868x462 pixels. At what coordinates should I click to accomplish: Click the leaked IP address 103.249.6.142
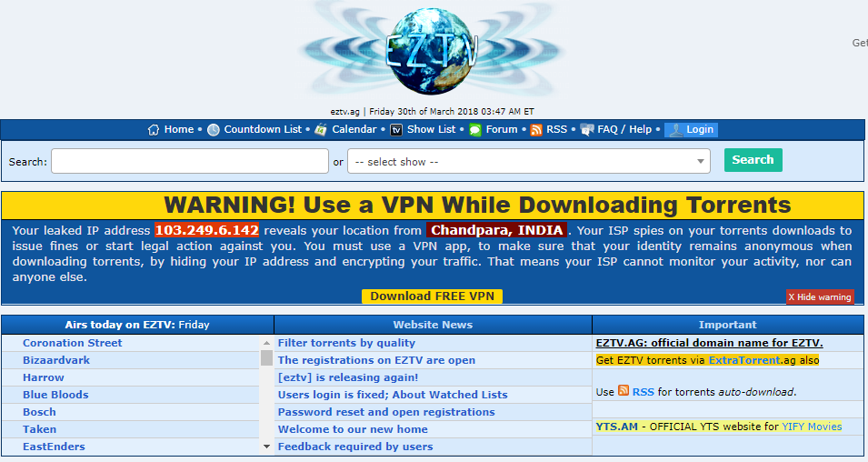[x=206, y=230]
